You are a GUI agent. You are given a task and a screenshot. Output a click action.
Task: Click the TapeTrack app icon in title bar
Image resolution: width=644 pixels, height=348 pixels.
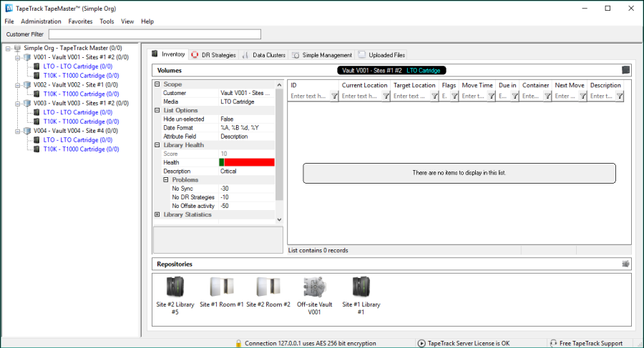pyautogui.click(x=9, y=8)
